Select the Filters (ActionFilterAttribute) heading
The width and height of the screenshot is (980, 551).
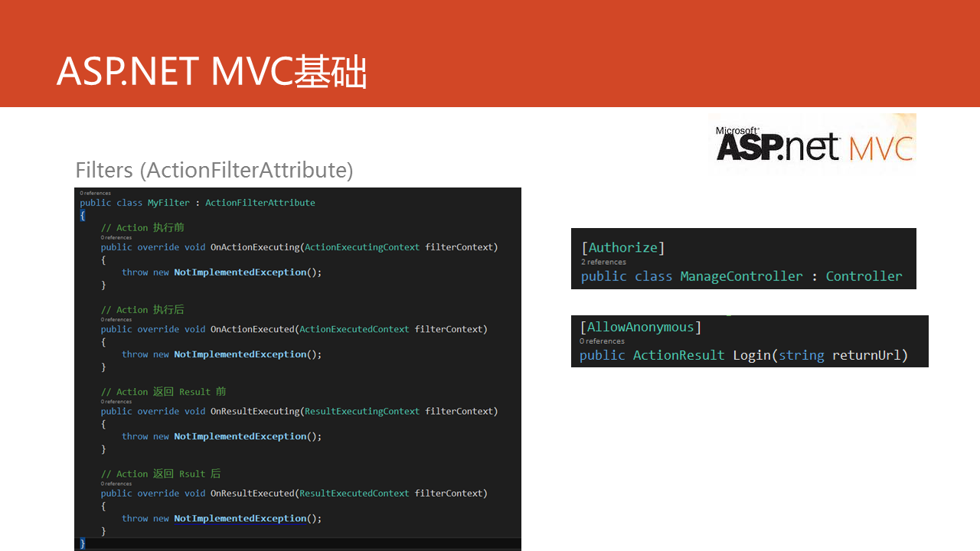pos(214,170)
